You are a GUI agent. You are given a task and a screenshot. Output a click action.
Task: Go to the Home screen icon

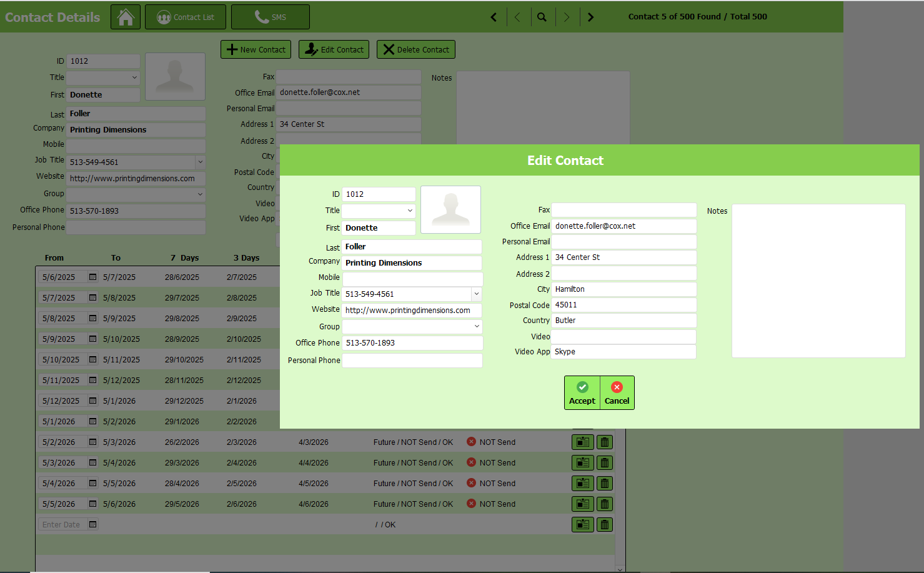(x=126, y=17)
